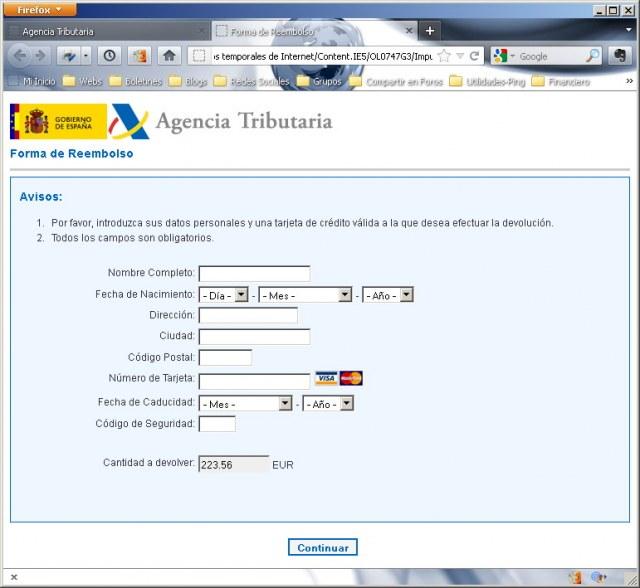Close the status bar with X

coord(14,577)
